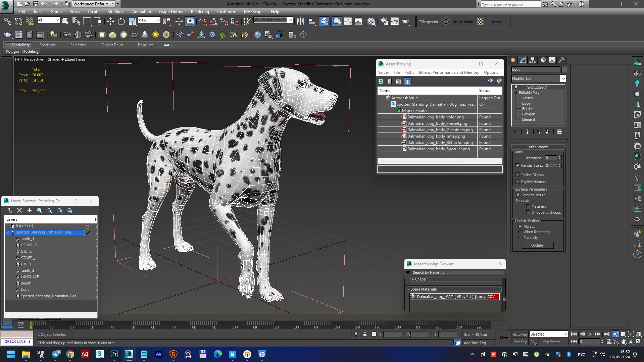
Task: Refresh the Asset Tracking list
Action: point(381,82)
